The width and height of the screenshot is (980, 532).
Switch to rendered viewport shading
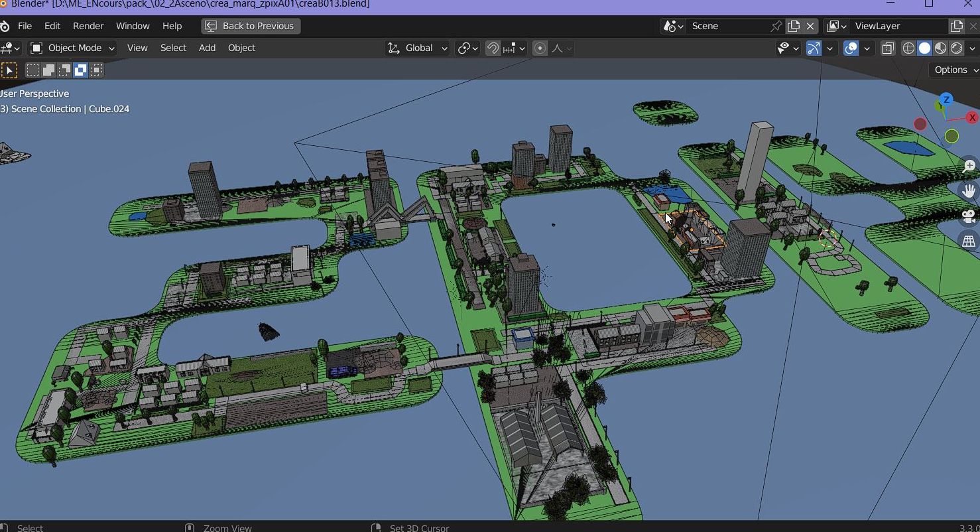(957, 48)
